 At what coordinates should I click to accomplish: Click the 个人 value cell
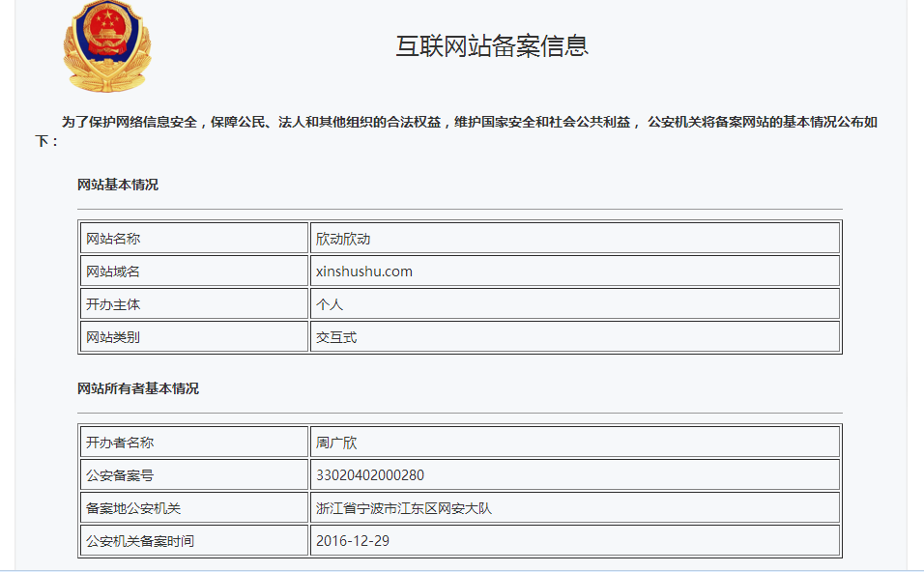(574, 304)
